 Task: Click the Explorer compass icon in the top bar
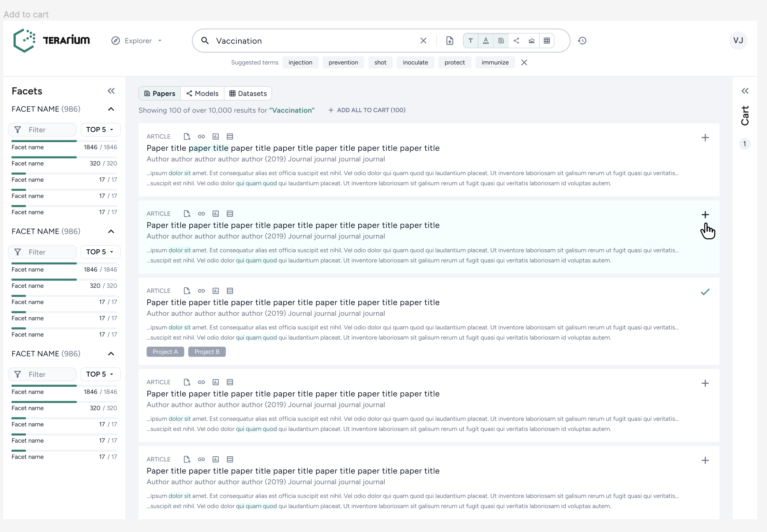tap(115, 40)
